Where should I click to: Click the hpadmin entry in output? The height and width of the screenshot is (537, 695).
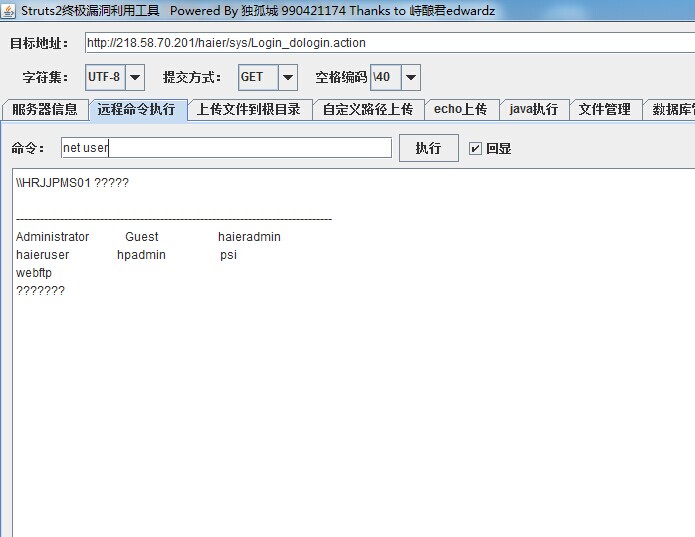[x=141, y=255]
